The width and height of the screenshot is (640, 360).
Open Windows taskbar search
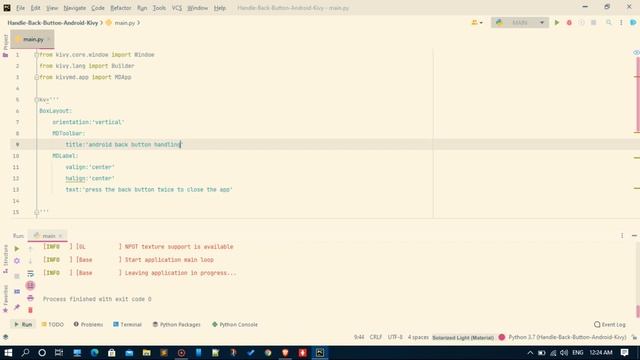(x=25, y=353)
